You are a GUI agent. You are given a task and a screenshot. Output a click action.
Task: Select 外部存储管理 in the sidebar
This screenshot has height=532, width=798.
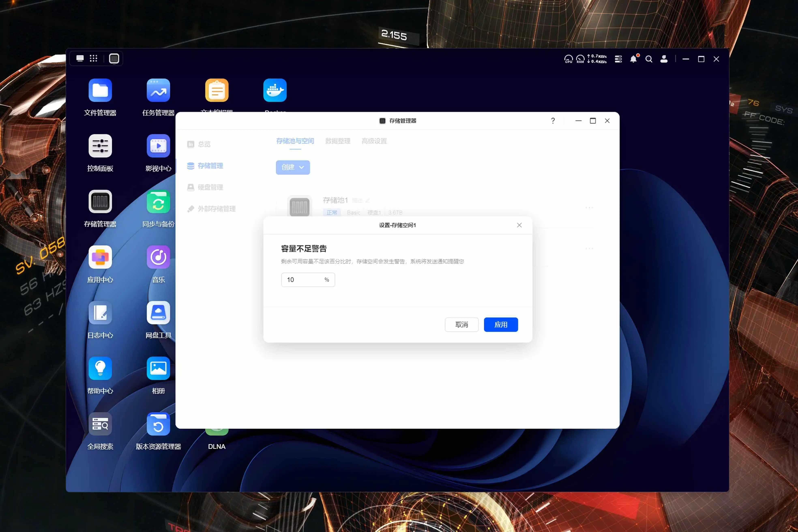click(x=211, y=209)
